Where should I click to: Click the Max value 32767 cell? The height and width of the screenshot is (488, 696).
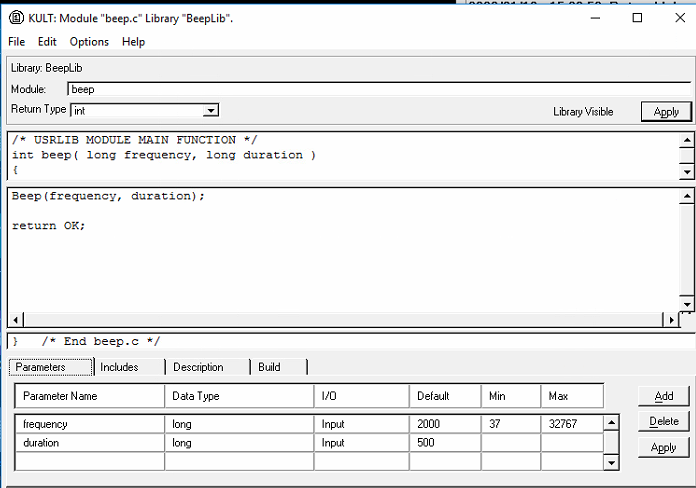pyautogui.click(x=572, y=424)
